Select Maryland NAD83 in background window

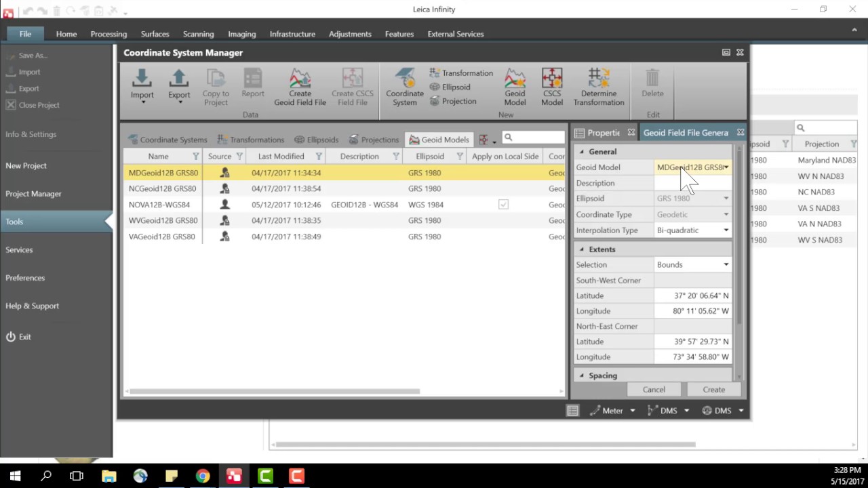pyautogui.click(x=827, y=161)
